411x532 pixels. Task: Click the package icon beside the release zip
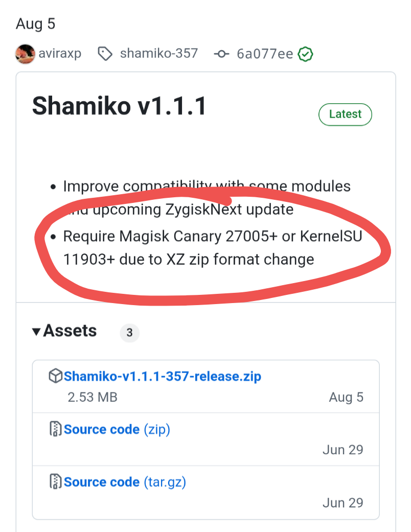55,377
